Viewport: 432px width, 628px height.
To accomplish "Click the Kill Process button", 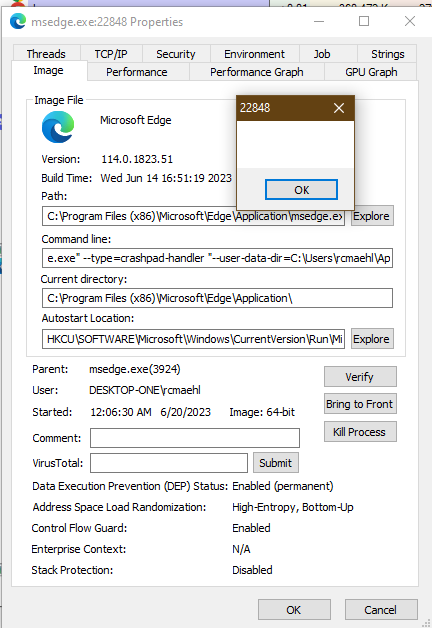I will click(x=360, y=432).
